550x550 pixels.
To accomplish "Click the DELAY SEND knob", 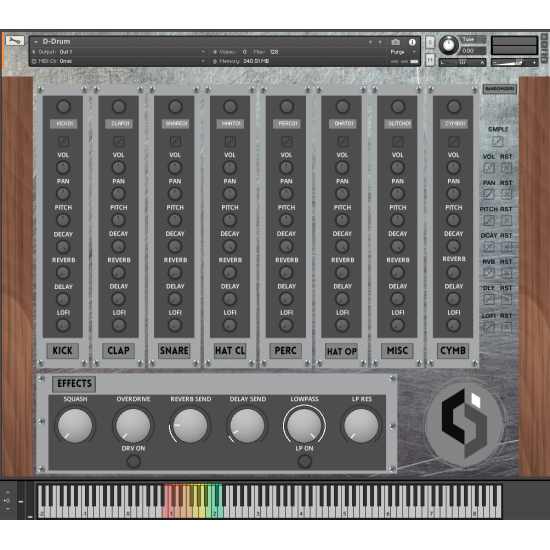I will (247, 425).
